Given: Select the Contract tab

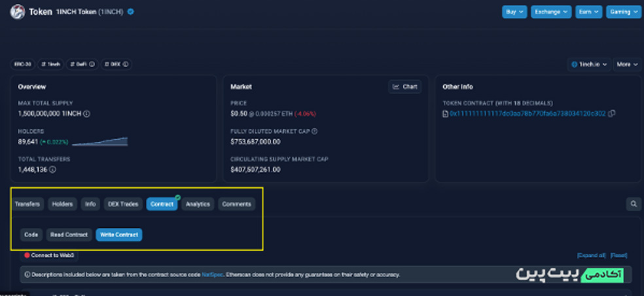Looking at the screenshot, I should tap(162, 204).
